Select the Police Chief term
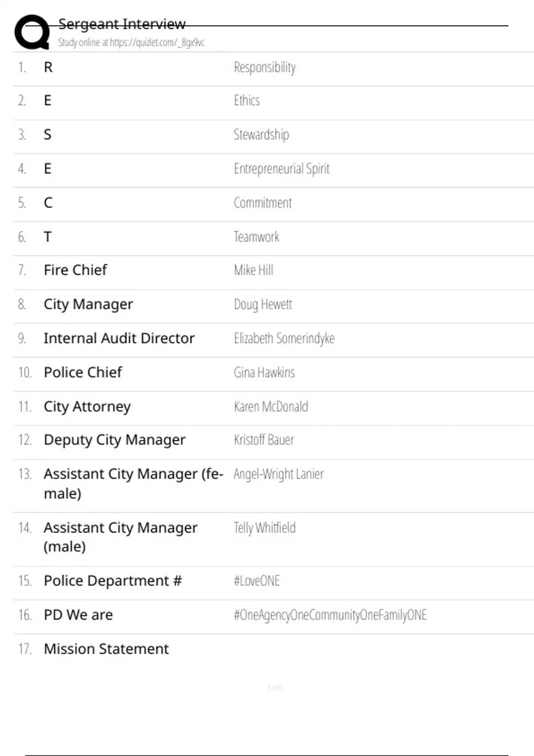This screenshot has width=534, height=756. 83,372
